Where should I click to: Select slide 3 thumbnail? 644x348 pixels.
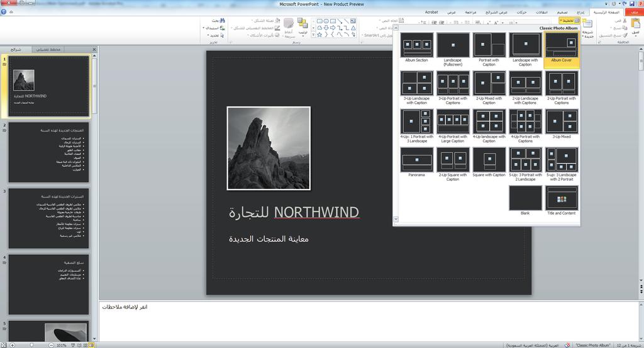48,218
